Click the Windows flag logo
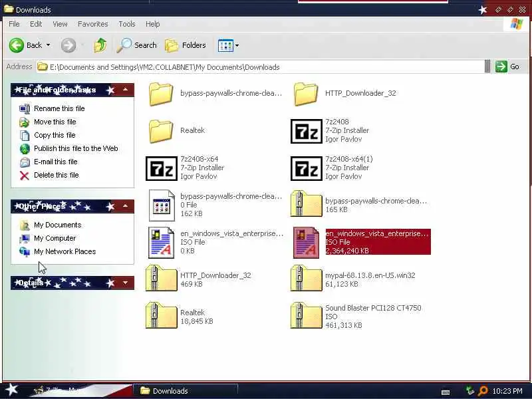 tap(517, 24)
